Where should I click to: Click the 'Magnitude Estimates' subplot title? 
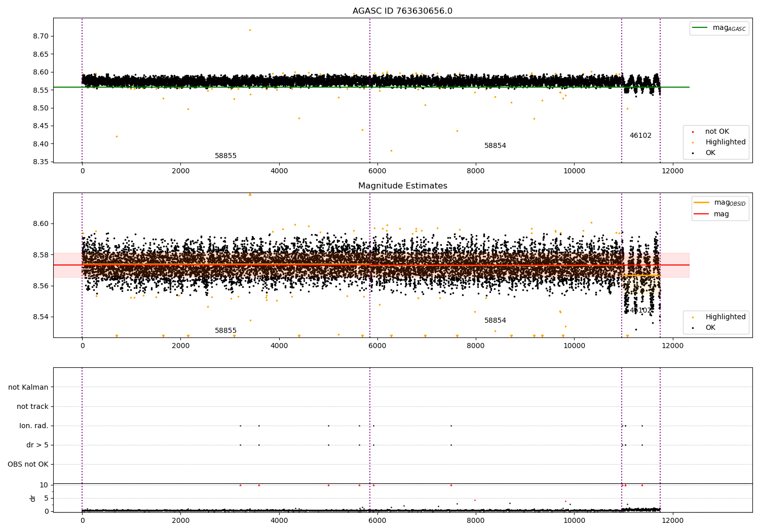(402, 186)
